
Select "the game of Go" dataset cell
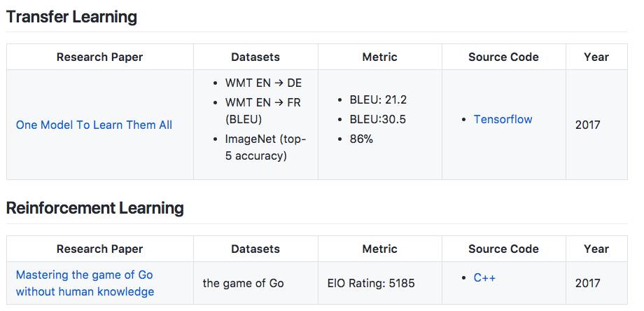point(243,284)
